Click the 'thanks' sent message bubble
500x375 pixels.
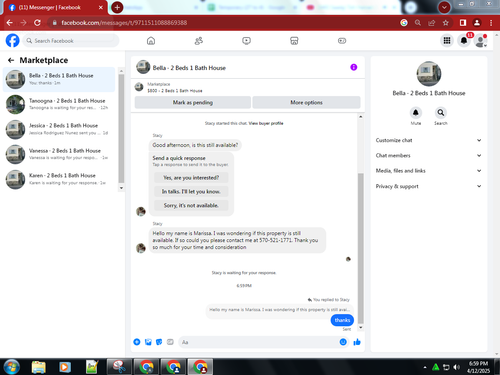point(342,320)
